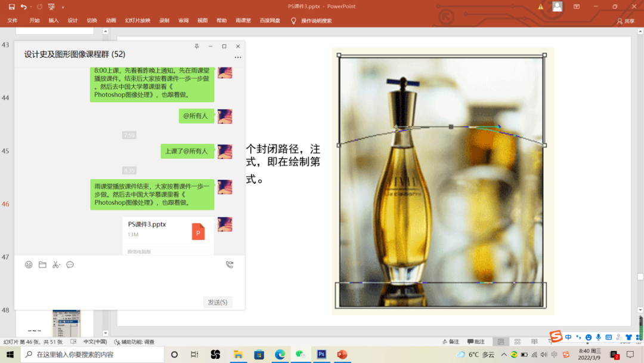Click the Save icon in quick access toolbar
This screenshot has width=644, height=363.
pos(11,7)
